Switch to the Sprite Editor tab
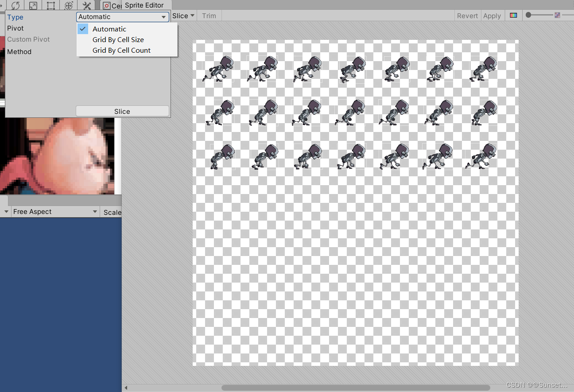The height and width of the screenshot is (392, 574). click(x=144, y=5)
